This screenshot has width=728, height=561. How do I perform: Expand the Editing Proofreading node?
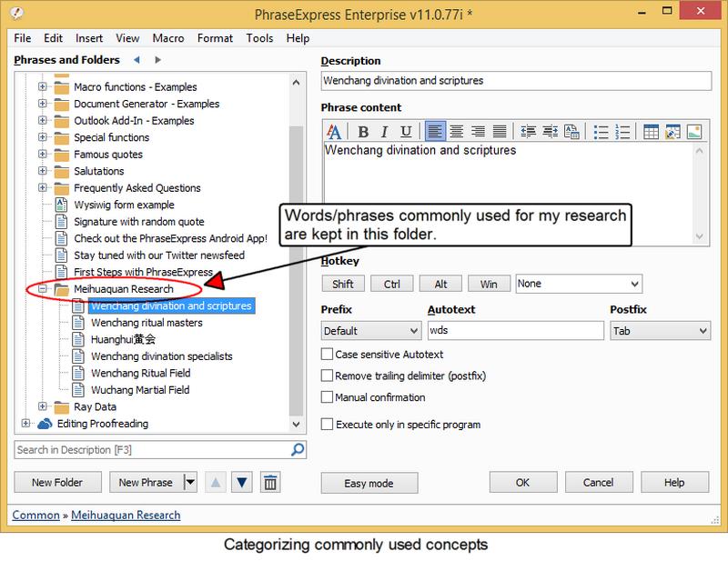[x=25, y=423]
